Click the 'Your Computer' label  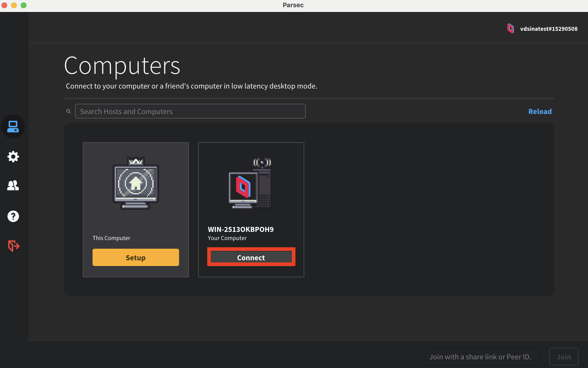227,238
